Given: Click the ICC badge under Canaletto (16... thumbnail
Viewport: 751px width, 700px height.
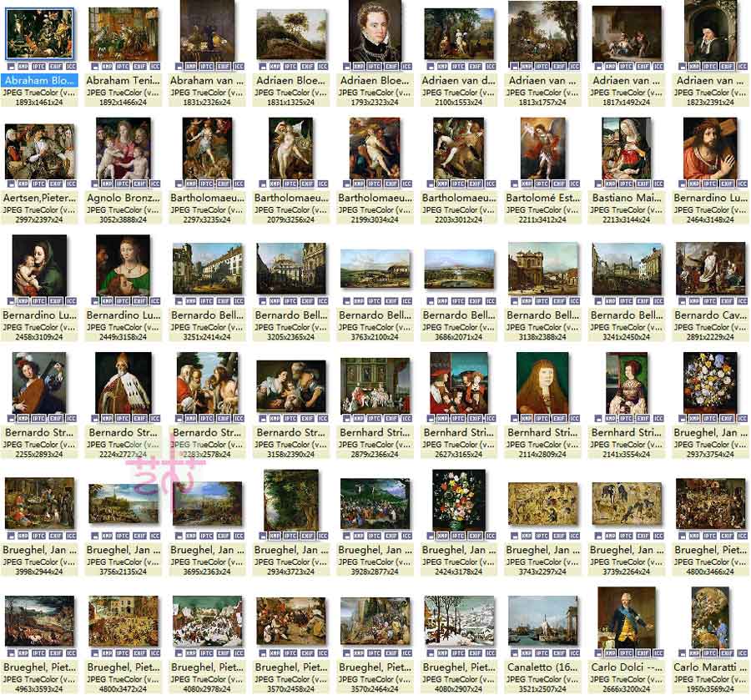Looking at the screenshot, I should tap(574, 653).
